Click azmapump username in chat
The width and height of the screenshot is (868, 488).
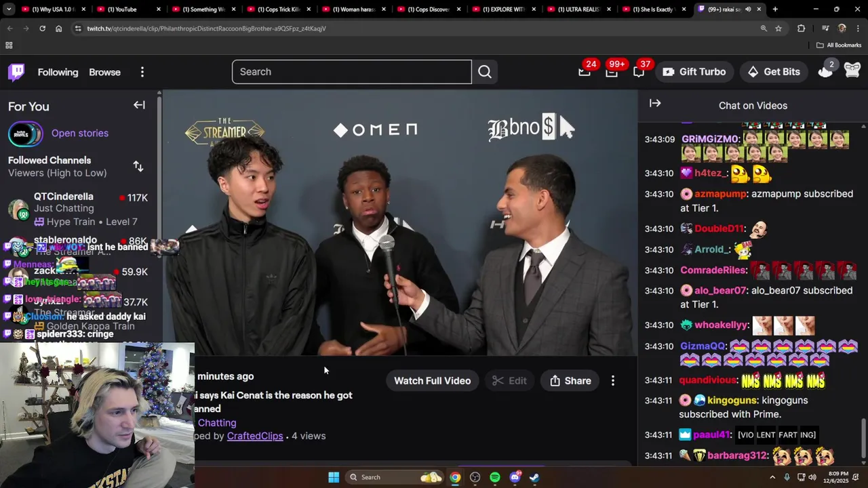pyautogui.click(x=719, y=194)
